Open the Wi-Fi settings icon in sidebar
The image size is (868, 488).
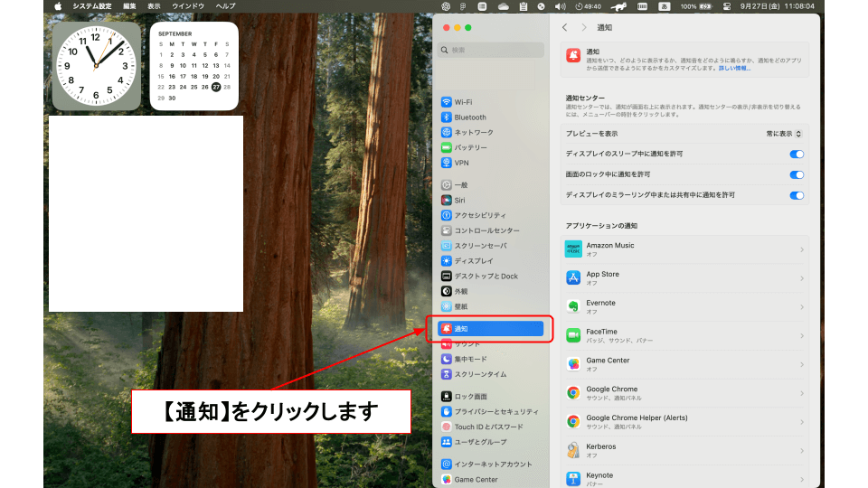click(447, 102)
